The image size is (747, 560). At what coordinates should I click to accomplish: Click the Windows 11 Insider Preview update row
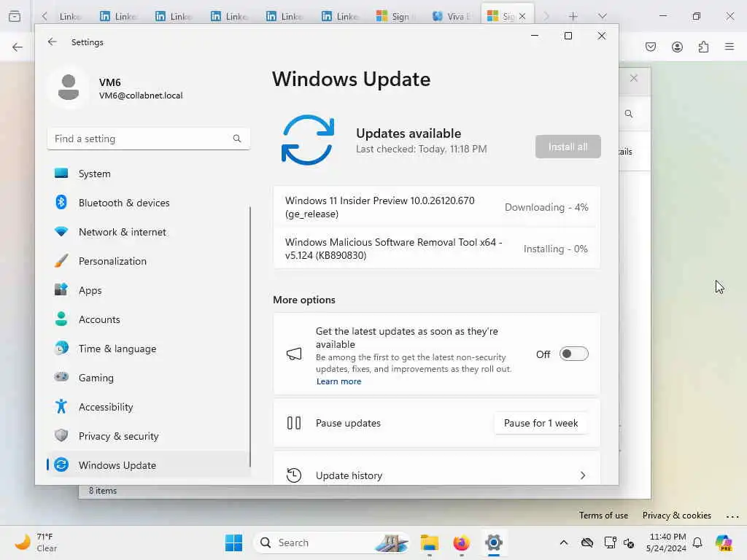point(436,207)
